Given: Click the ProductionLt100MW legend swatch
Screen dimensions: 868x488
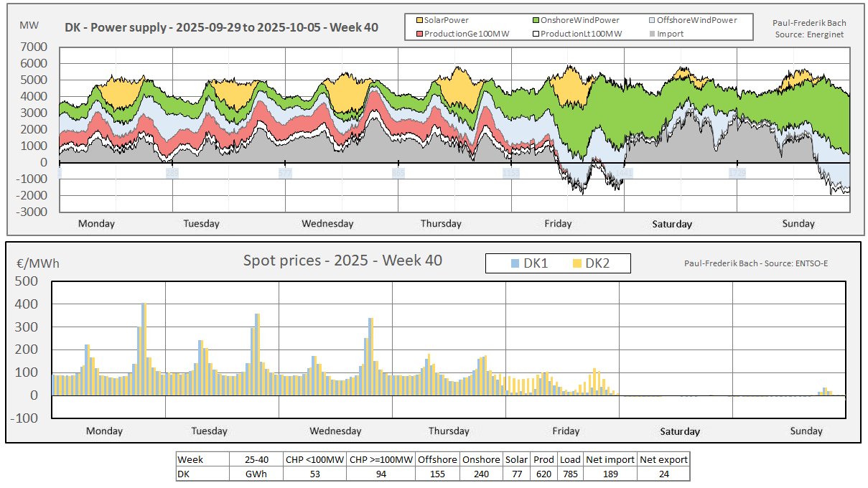Looking at the screenshot, I should click(x=536, y=34).
